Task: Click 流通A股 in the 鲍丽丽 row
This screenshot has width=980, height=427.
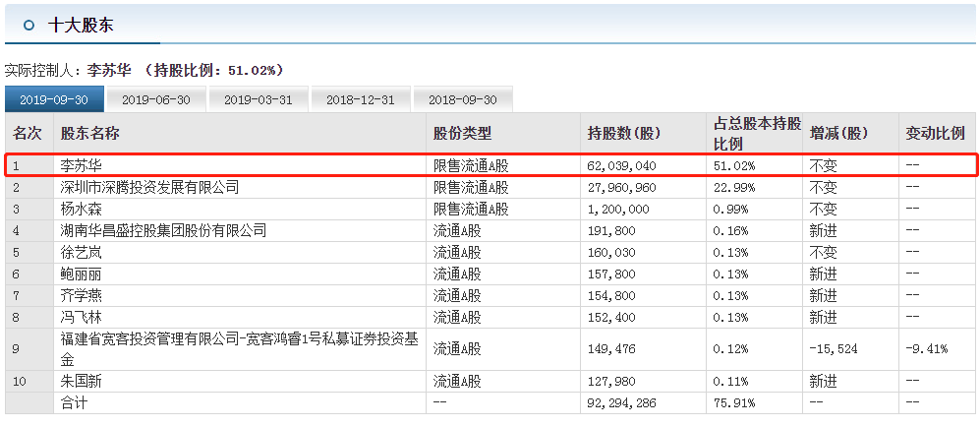Action: tap(457, 274)
